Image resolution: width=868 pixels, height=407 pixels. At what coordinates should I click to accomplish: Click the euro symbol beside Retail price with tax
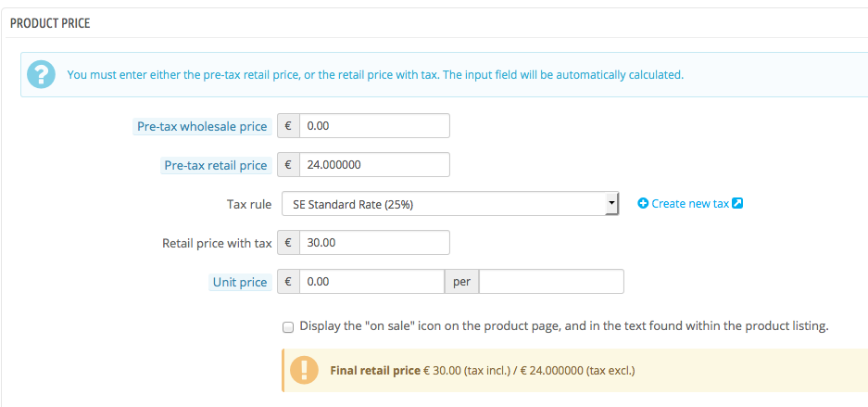coord(288,243)
